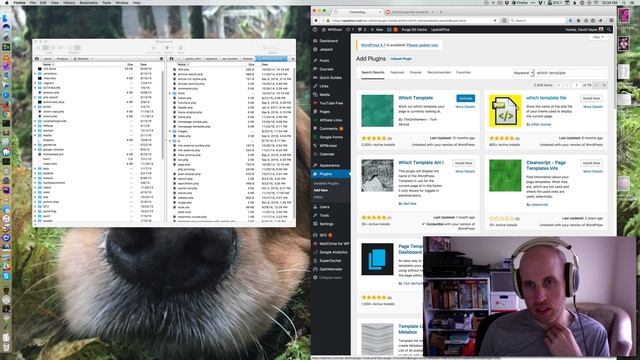Switch to the Favorites plugins tab

click(463, 73)
